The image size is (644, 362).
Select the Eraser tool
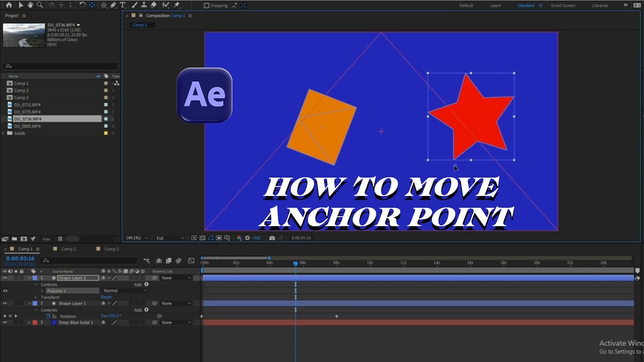(153, 5)
